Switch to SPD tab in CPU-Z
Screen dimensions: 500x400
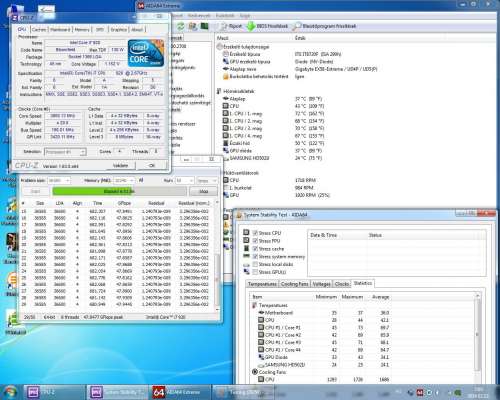(100, 30)
